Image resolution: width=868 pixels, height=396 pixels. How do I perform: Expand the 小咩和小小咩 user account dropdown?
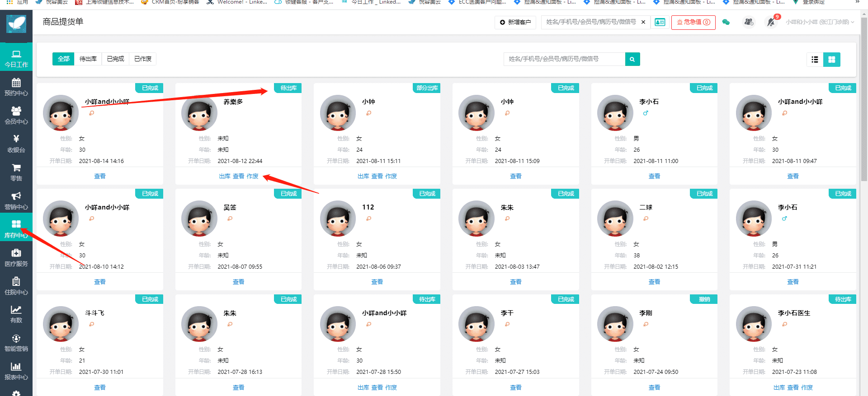[x=820, y=22]
